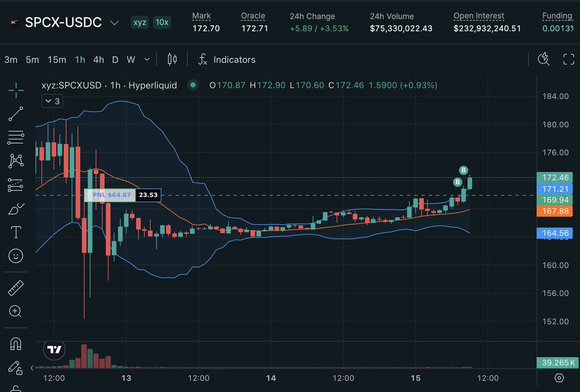Click the Mark price value 172.70
The image size is (580, 392).
206,29
